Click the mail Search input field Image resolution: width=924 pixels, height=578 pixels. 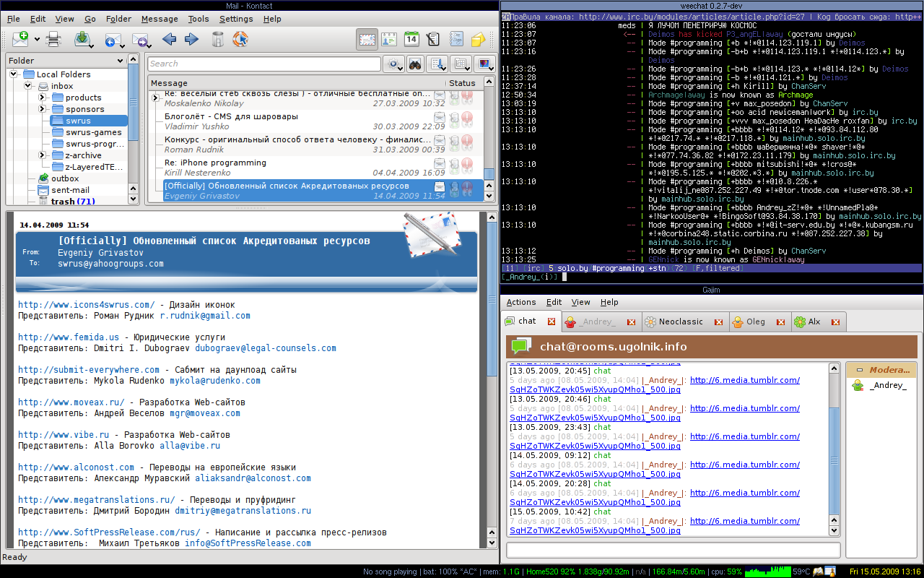point(263,64)
